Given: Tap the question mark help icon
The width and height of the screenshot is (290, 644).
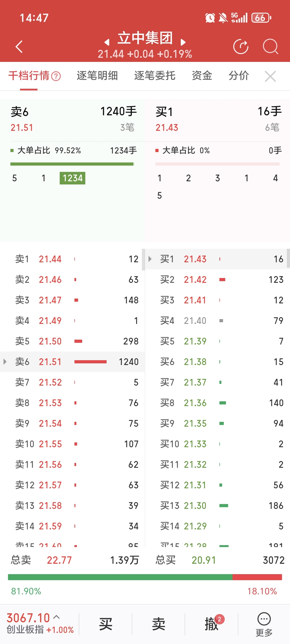Looking at the screenshot, I should pyautogui.click(x=56, y=76).
